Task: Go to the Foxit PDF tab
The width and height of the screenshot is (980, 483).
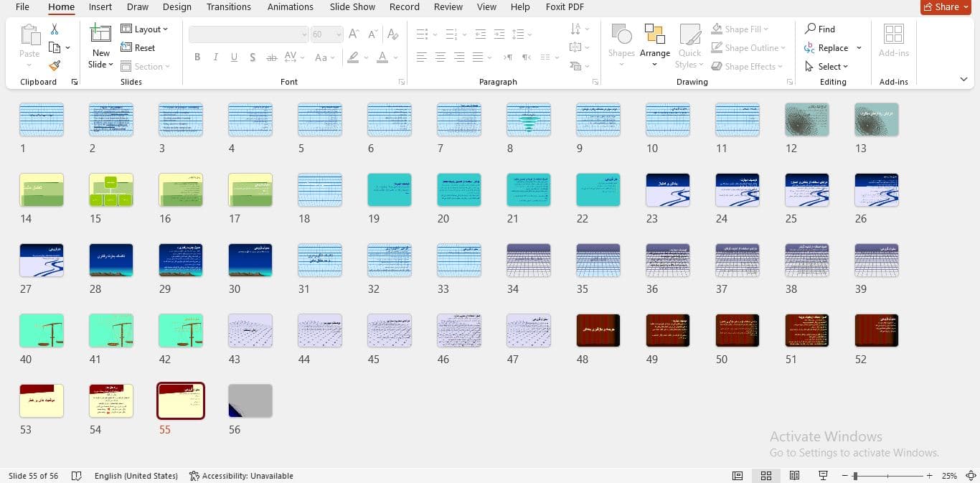Action: click(x=565, y=7)
